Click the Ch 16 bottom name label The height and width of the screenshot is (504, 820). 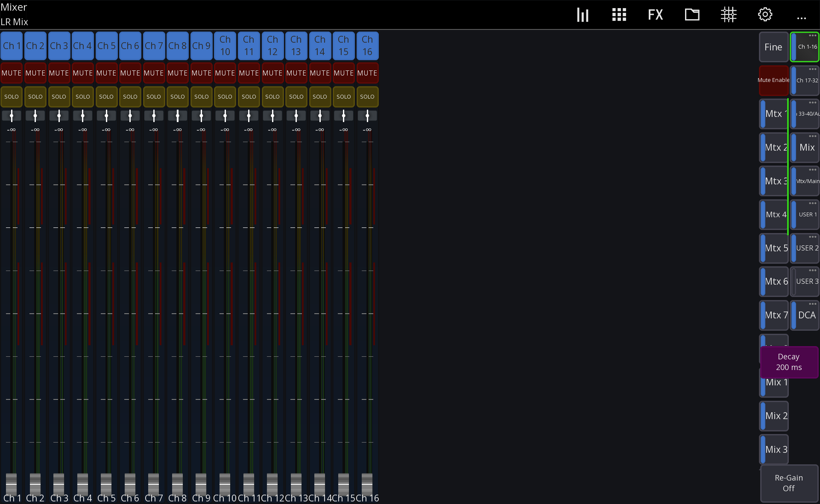(367, 498)
